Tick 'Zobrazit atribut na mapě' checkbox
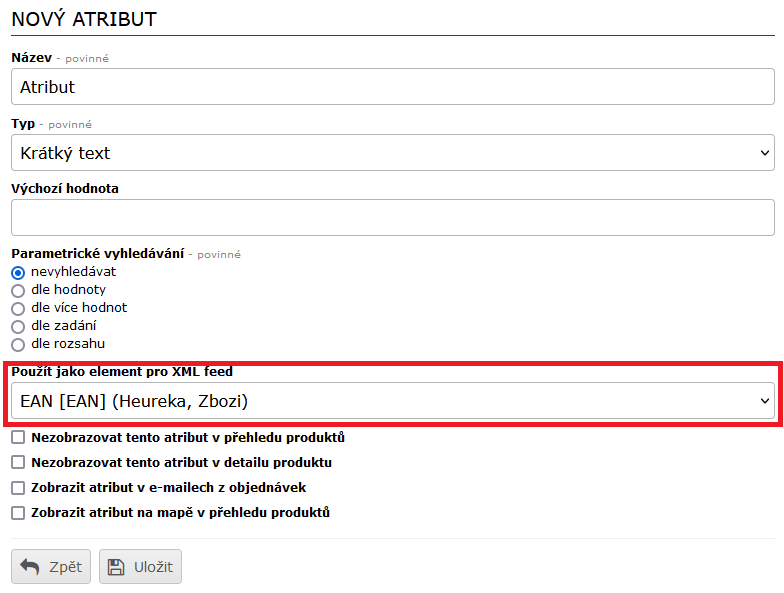 [18, 513]
